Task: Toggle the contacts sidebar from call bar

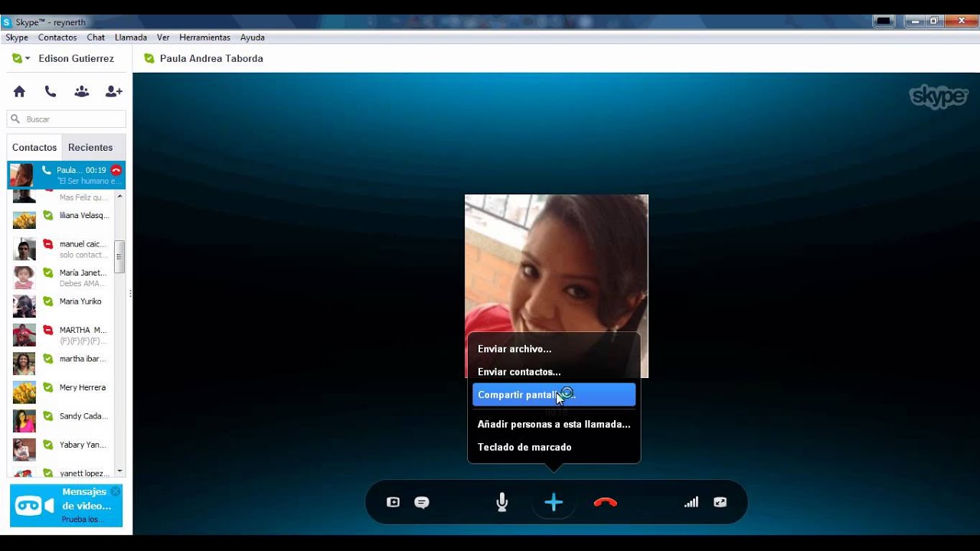Action: click(x=393, y=503)
